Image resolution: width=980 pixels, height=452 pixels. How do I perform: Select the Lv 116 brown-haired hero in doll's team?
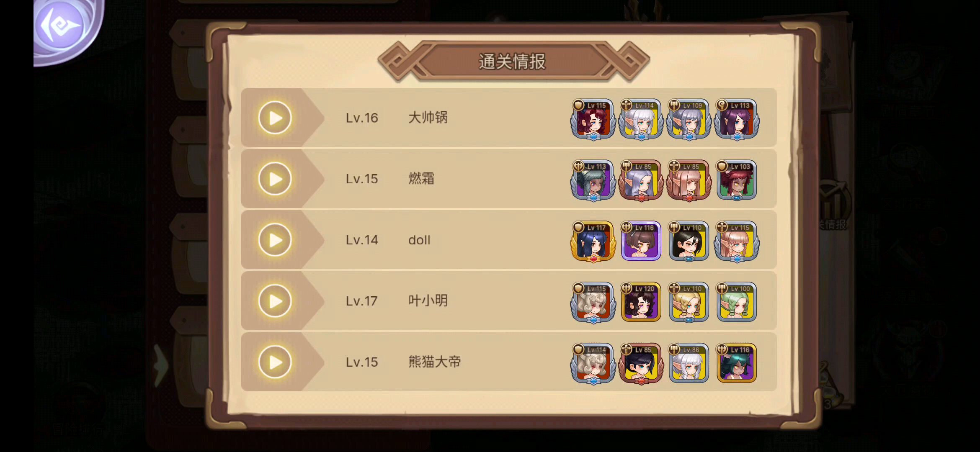[x=641, y=241]
